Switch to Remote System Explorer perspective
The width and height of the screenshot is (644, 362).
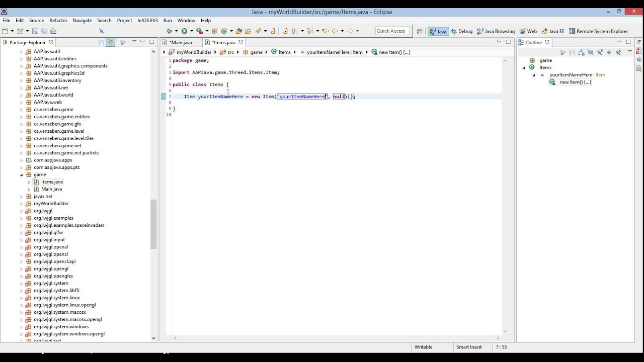pyautogui.click(x=598, y=31)
